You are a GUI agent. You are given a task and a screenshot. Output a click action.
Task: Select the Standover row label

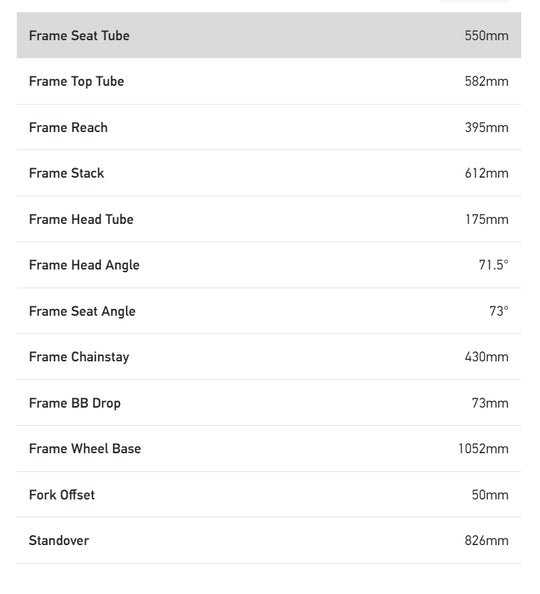[x=59, y=541]
